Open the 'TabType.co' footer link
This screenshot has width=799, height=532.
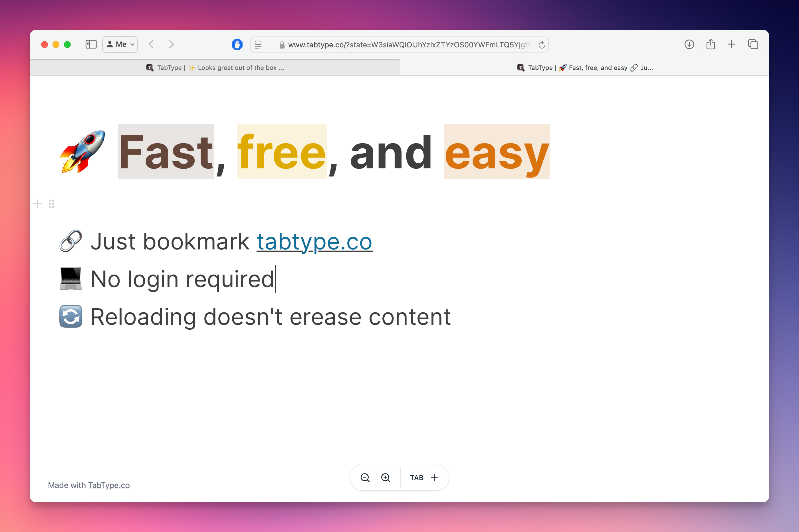pos(109,485)
